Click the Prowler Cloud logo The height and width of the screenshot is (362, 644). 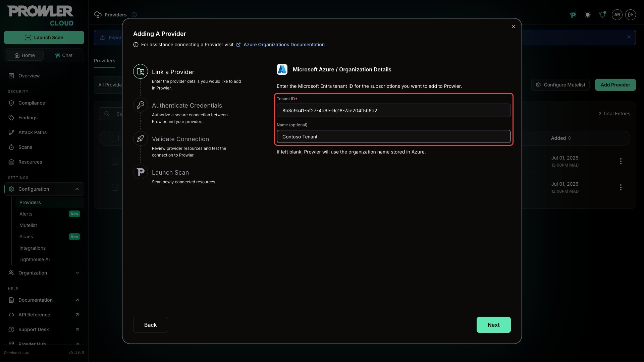coord(40,15)
